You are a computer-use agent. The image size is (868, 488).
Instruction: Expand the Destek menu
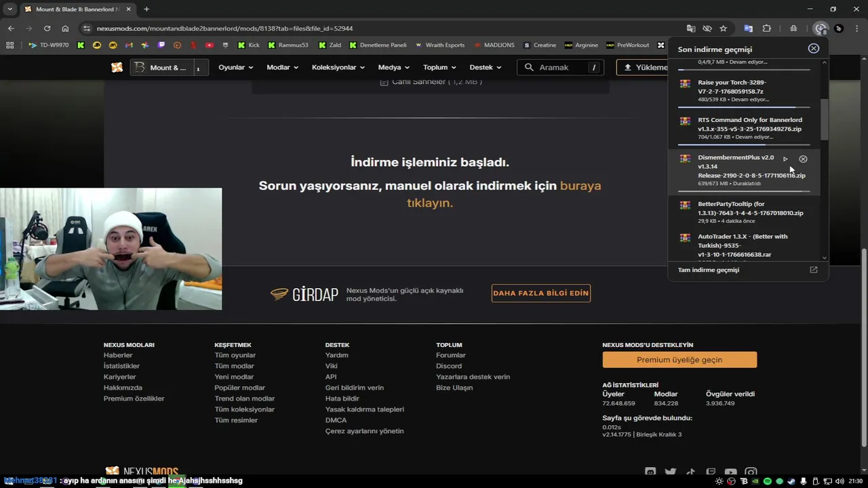(x=485, y=67)
